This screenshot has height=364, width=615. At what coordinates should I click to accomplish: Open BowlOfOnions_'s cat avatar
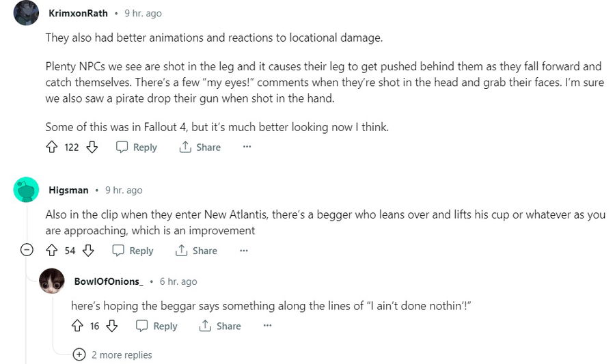pyautogui.click(x=52, y=281)
